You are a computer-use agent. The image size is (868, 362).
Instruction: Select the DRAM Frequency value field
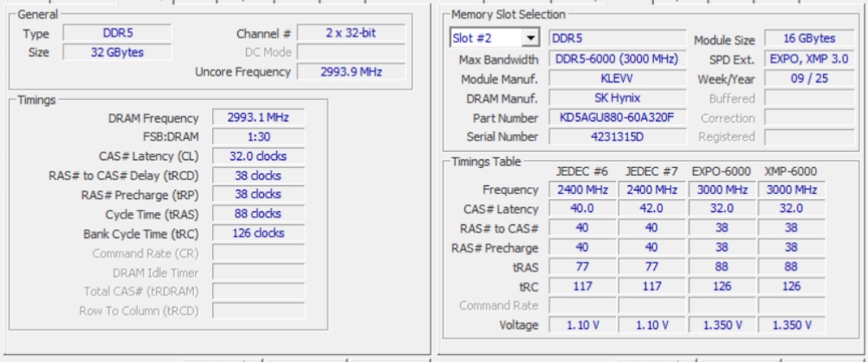[x=259, y=118]
